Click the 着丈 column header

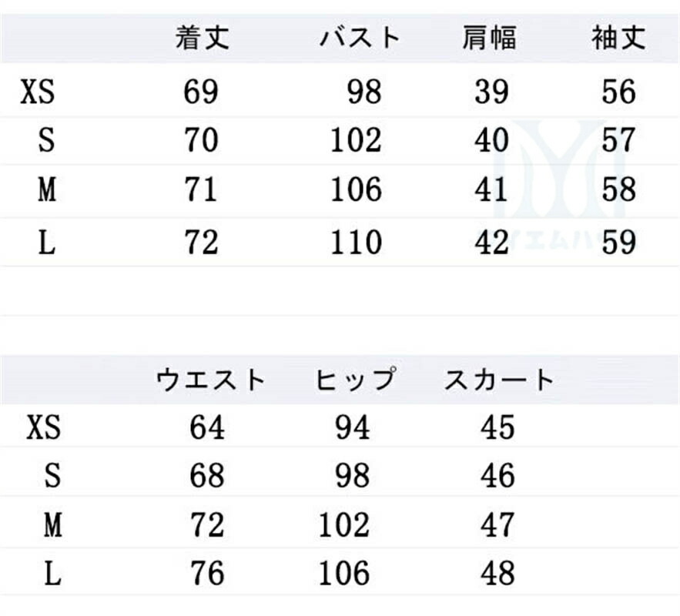tap(202, 38)
